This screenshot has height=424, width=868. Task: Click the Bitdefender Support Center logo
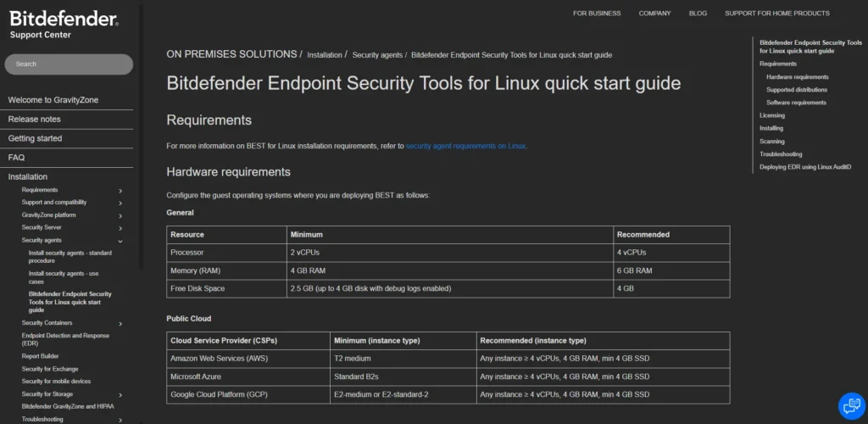point(64,25)
